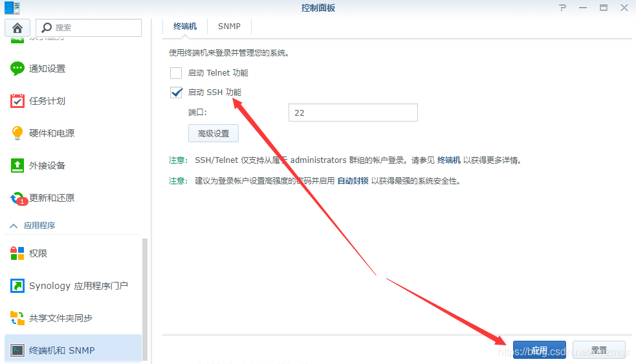Open the 自动封锁 link
Image resolution: width=636 pixels, height=364 pixels.
pos(353,181)
